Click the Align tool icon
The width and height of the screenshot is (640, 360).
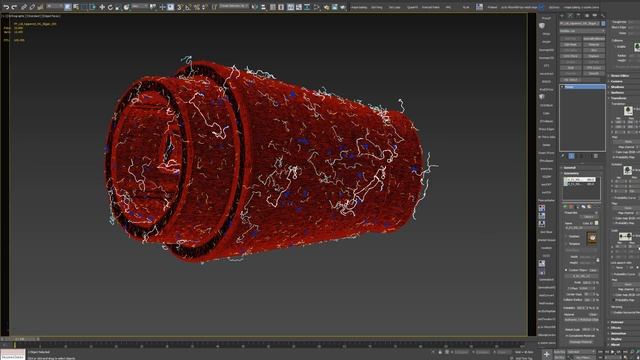coord(263,7)
